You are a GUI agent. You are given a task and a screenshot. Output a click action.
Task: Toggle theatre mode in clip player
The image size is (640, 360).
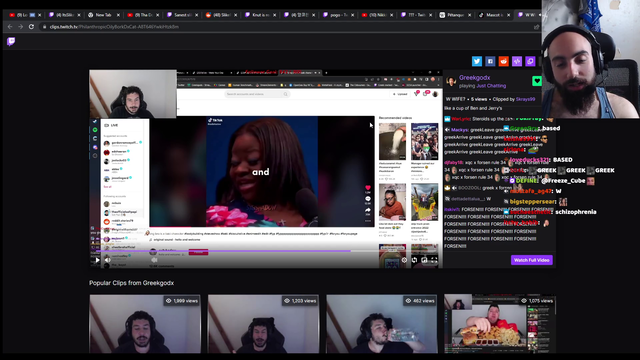[x=424, y=260]
